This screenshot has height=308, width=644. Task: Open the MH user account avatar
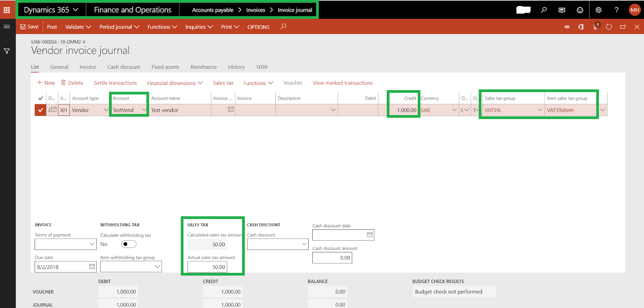[x=635, y=10]
